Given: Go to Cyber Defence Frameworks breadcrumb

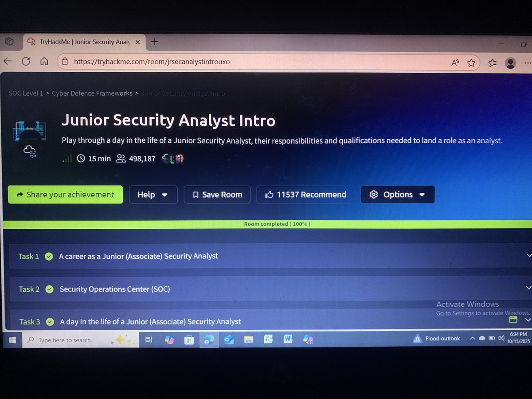Looking at the screenshot, I should tap(92, 93).
